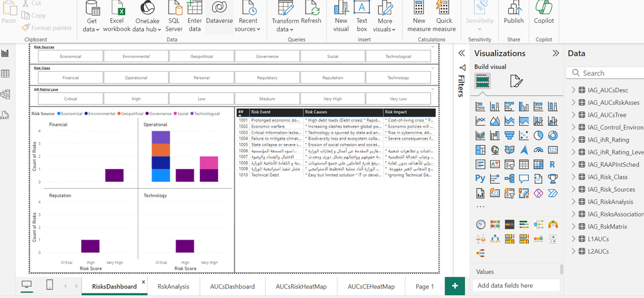Select the Map globe visual
This screenshot has width=644, height=298.
495,150
